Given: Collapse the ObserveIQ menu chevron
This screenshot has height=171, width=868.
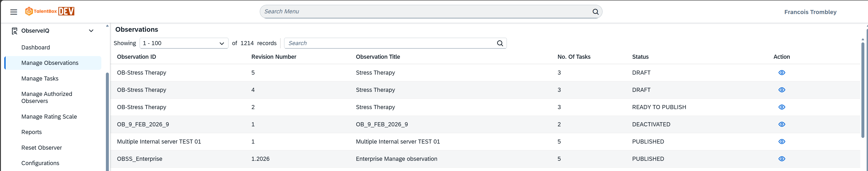Looking at the screenshot, I should (x=91, y=31).
